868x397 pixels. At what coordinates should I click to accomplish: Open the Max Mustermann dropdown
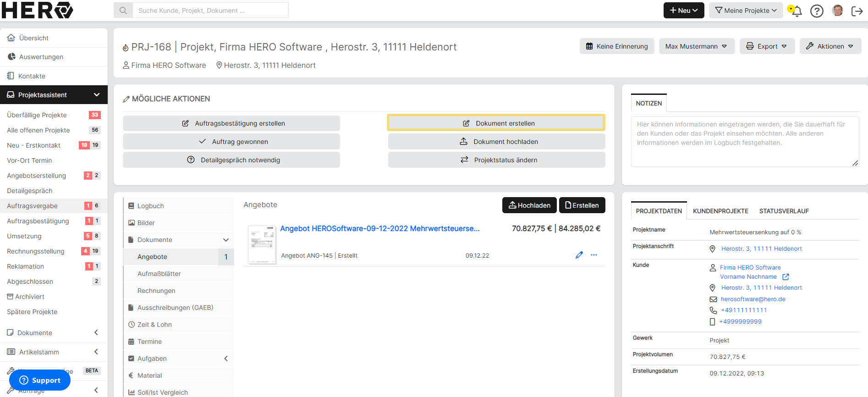click(697, 46)
